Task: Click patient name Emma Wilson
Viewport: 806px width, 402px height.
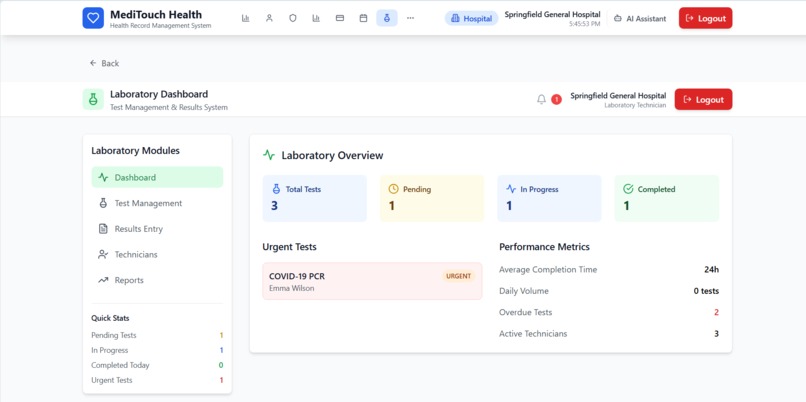Action: coord(291,288)
